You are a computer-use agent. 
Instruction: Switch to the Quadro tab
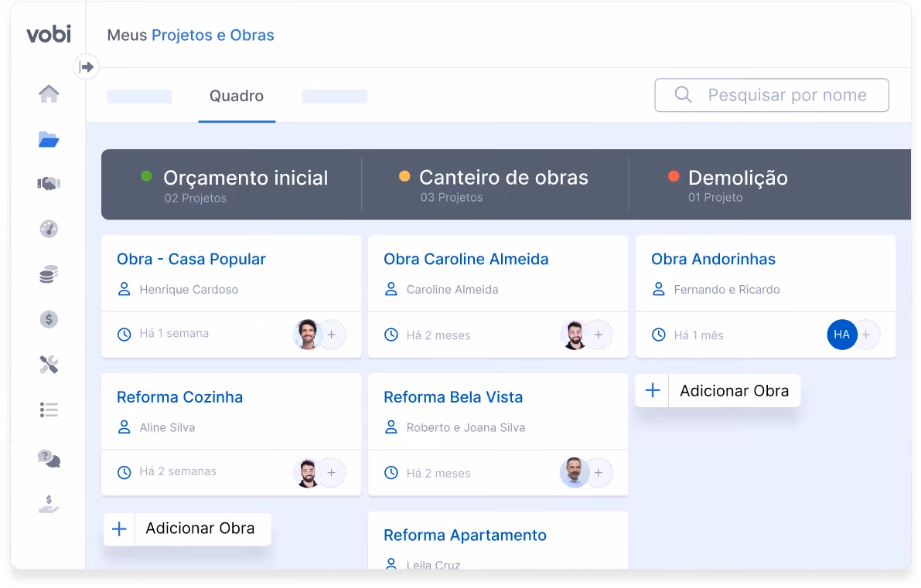coord(237,96)
